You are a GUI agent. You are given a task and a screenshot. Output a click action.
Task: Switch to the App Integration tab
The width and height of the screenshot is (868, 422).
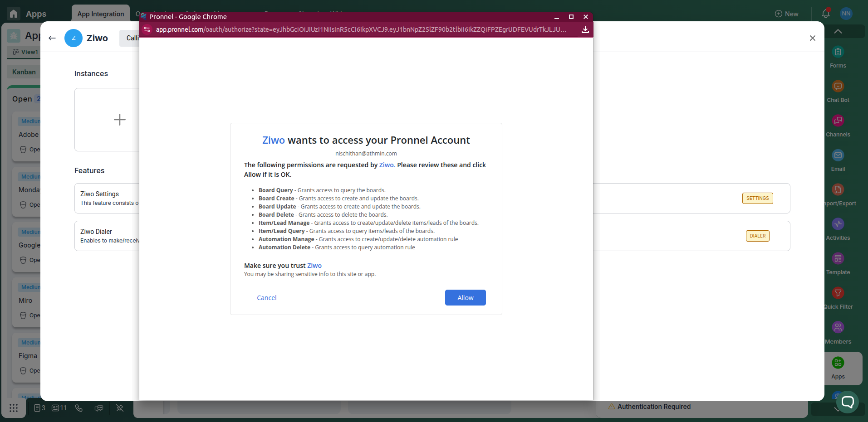101,14
